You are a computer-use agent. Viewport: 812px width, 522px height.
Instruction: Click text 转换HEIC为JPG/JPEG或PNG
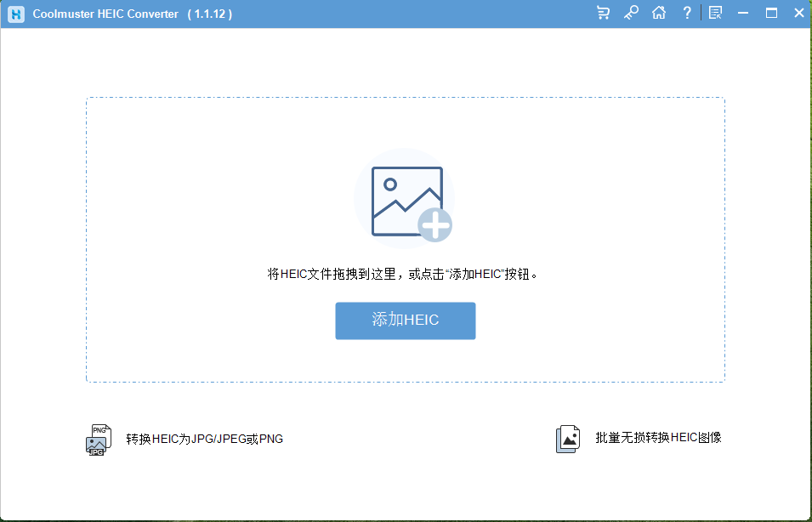[205, 440]
